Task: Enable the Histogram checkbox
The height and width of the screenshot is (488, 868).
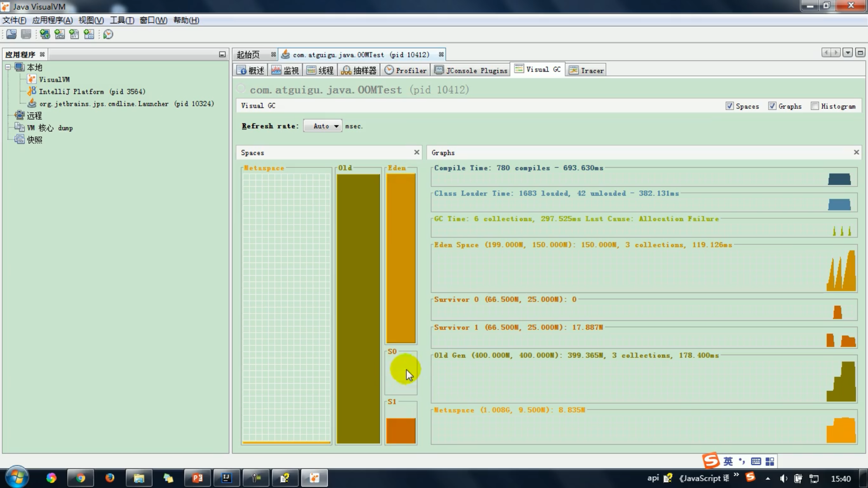Action: click(815, 106)
